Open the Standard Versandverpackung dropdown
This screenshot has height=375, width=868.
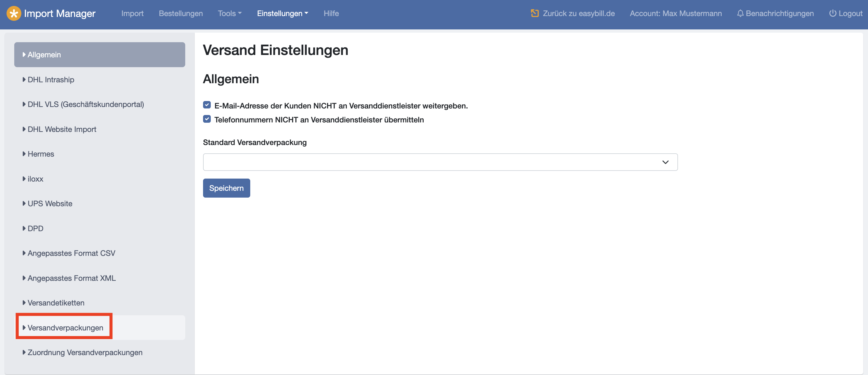click(440, 162)
